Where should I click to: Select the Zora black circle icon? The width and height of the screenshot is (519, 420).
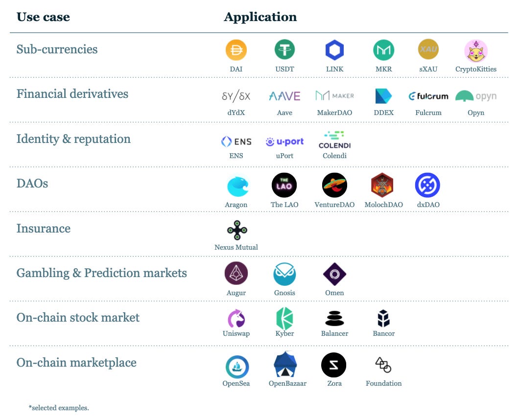click(x=333, y=365)
